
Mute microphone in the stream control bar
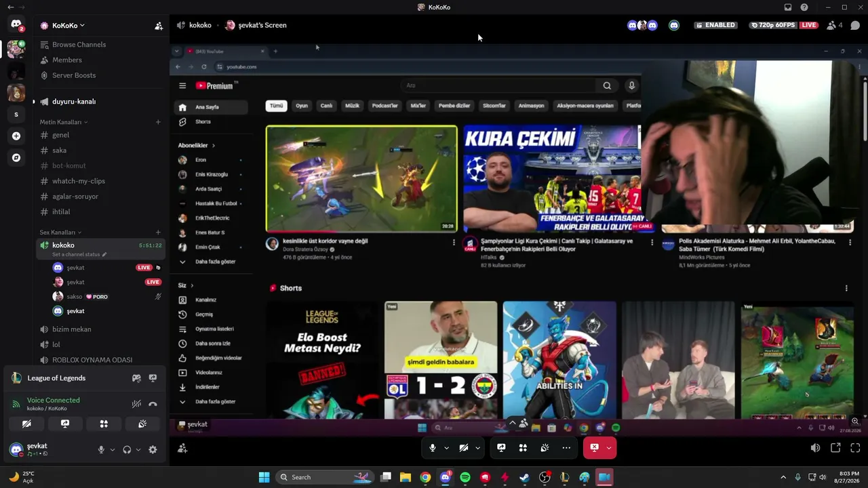click(x=433, y=448)
